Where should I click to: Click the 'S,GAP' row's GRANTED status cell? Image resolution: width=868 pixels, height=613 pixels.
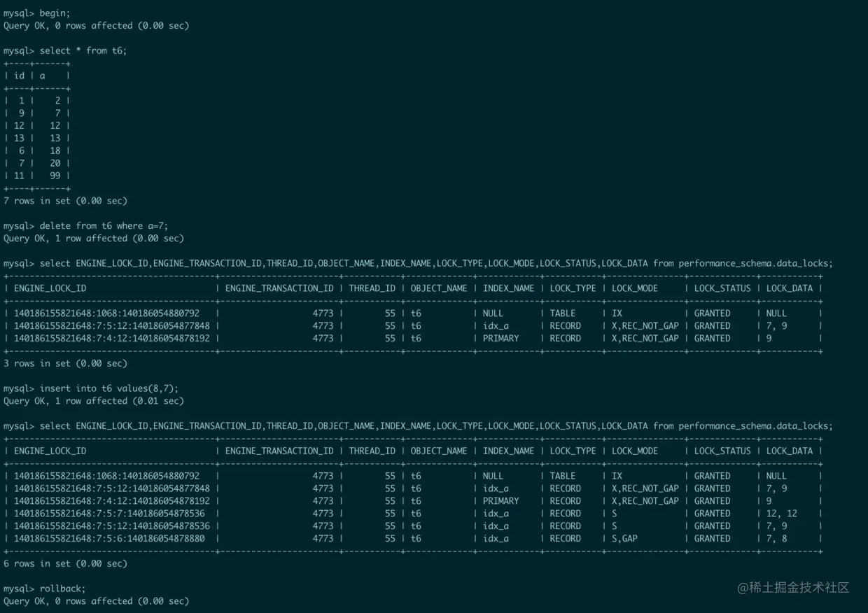(713, 539)
